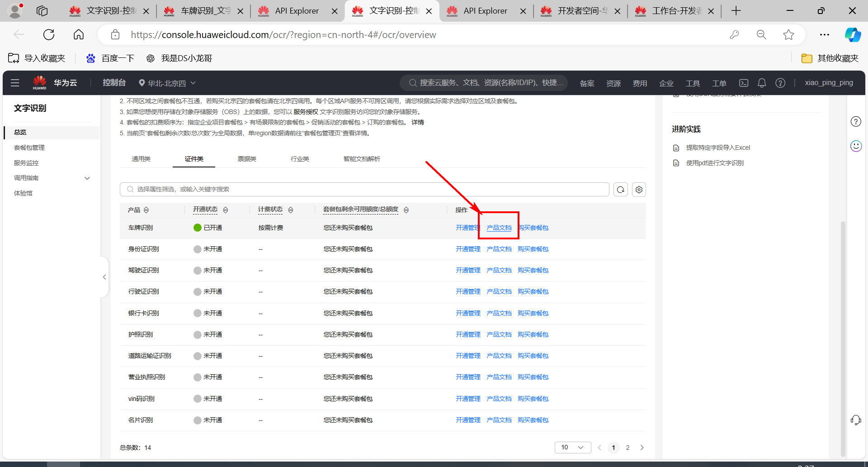Screen dimensions: 868x467
Task: Click the attribute filter search field
Action: point(364,189)
